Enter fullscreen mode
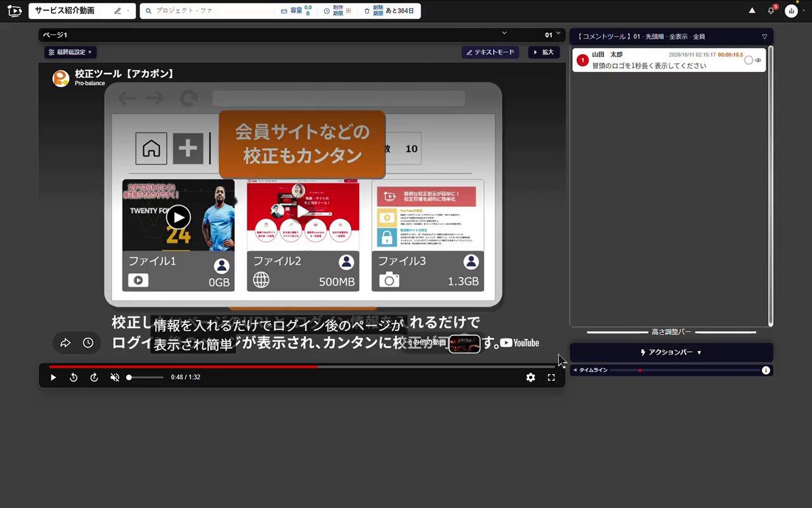The image size is (812, 508). (551, 377)
